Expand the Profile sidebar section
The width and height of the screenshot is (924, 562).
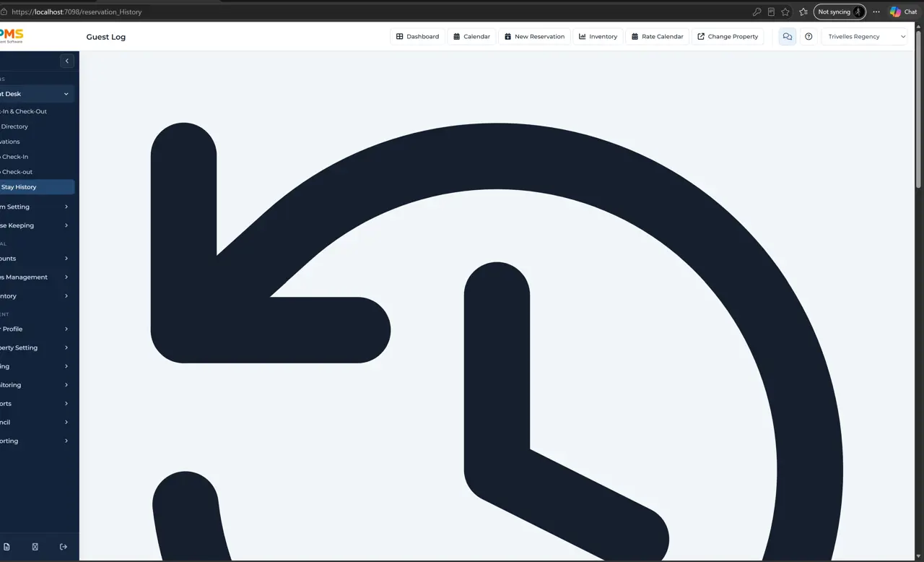point(36,329)
